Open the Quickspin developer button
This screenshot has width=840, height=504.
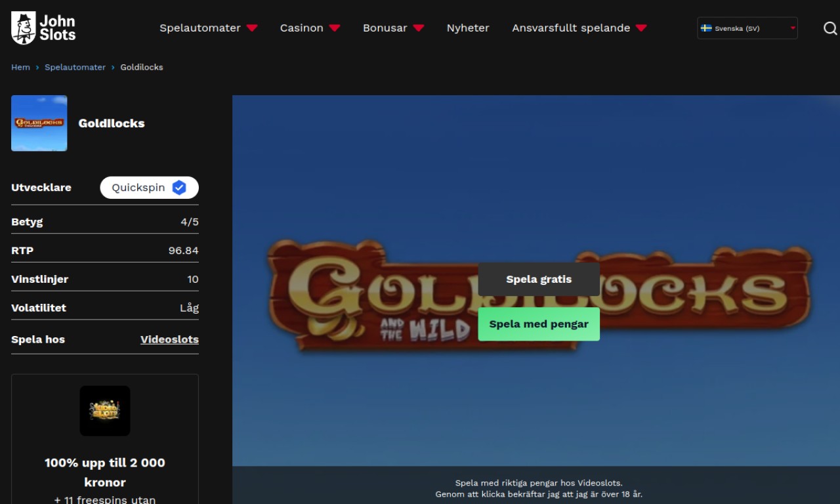coord(149,188)
